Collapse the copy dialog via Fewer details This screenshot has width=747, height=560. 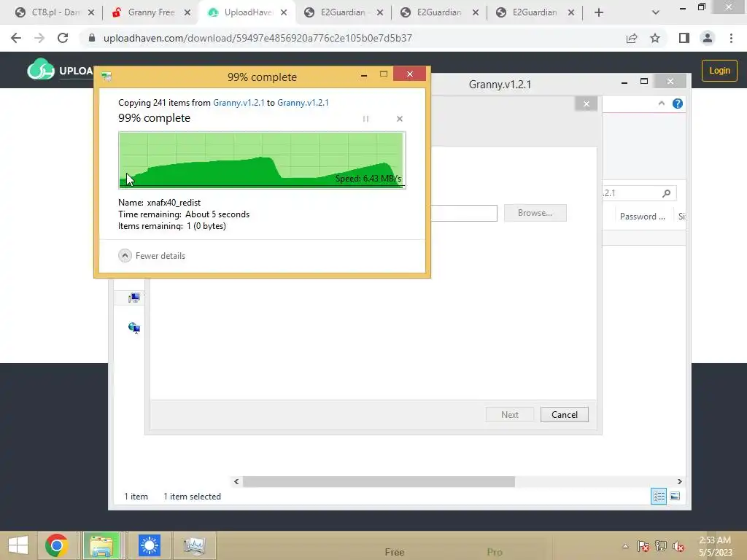click(x=152, y=256)
